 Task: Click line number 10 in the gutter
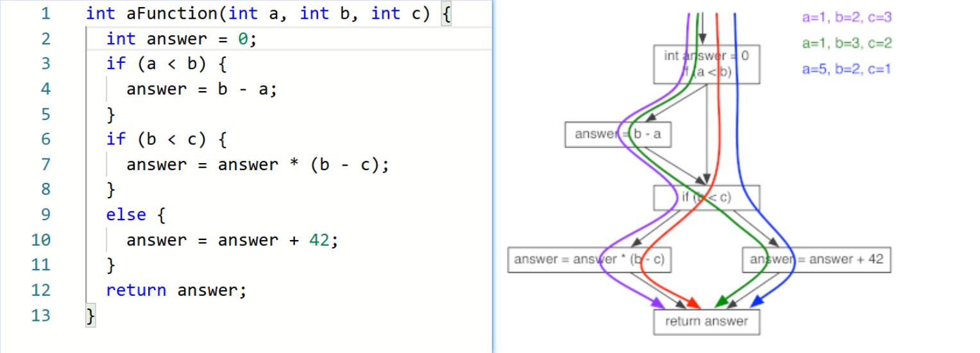(40, 241)
